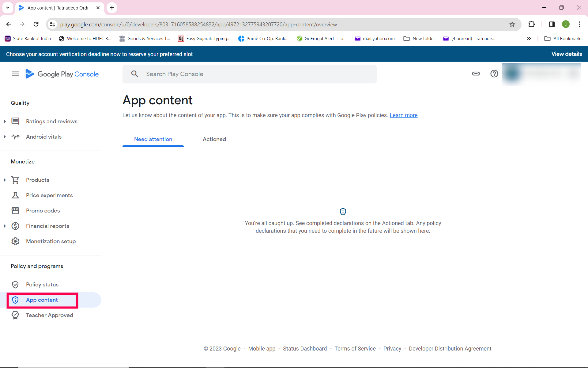The height and width of the screenshot is (368, 588).
Task: Open Chrome extensions puzzle icon
Action: [x=532, y=25]
